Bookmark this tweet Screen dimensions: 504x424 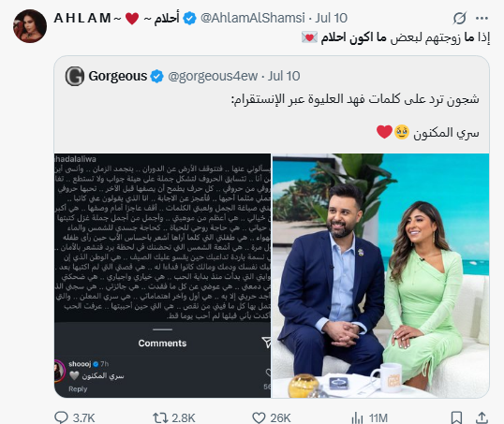456,417
